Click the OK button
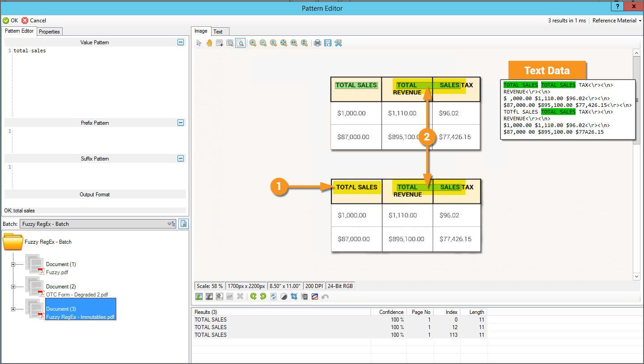Viewport: 644px width, 364px height. [10, 21]
